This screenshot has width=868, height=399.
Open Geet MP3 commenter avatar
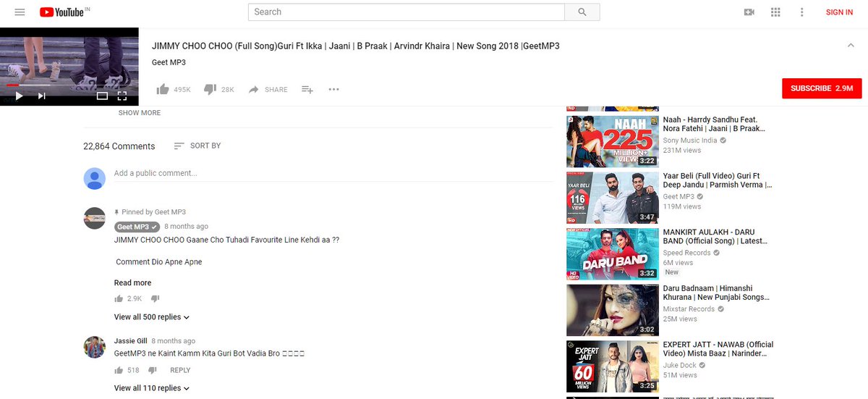coord(95,218)
